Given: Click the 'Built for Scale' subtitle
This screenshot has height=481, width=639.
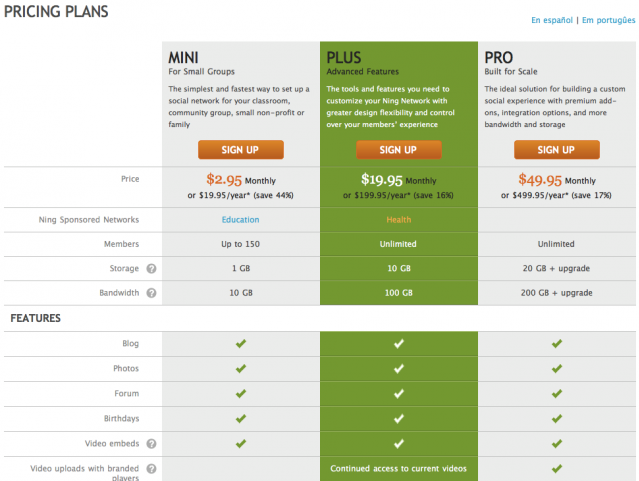Looking at the screenshot, I should tap(511, 72).
